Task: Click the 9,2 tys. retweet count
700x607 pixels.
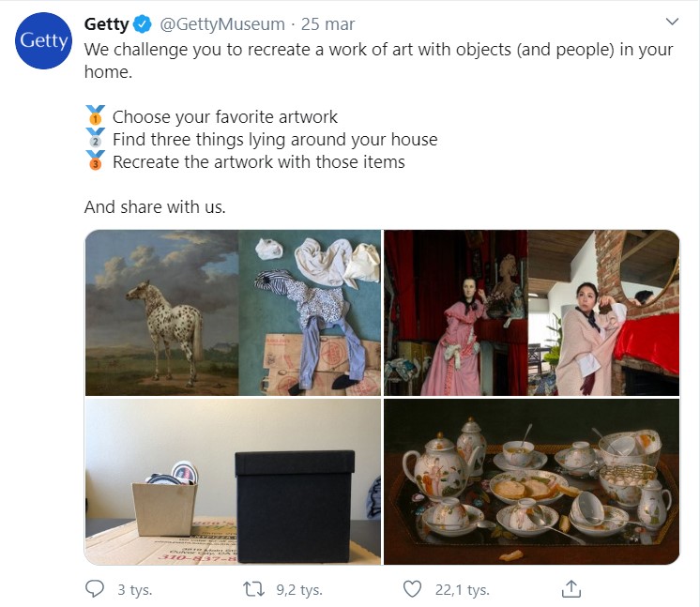Action: 299,590
